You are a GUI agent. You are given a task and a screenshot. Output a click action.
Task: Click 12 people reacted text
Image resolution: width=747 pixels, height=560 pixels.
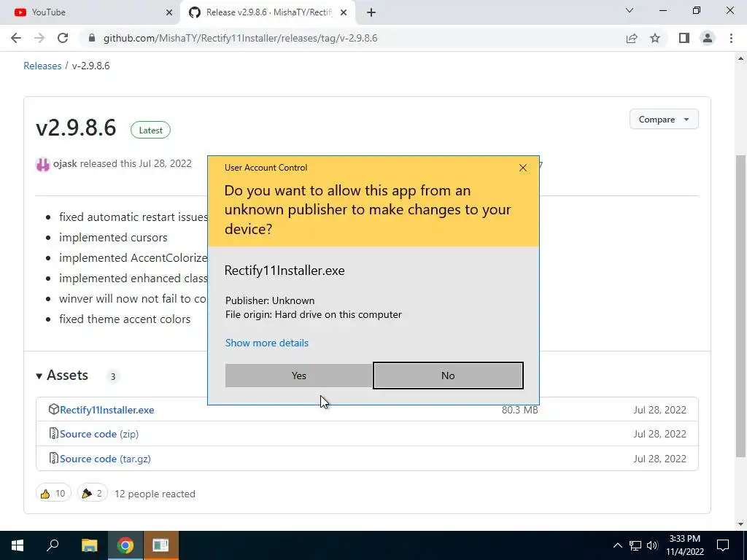[155, 494]
